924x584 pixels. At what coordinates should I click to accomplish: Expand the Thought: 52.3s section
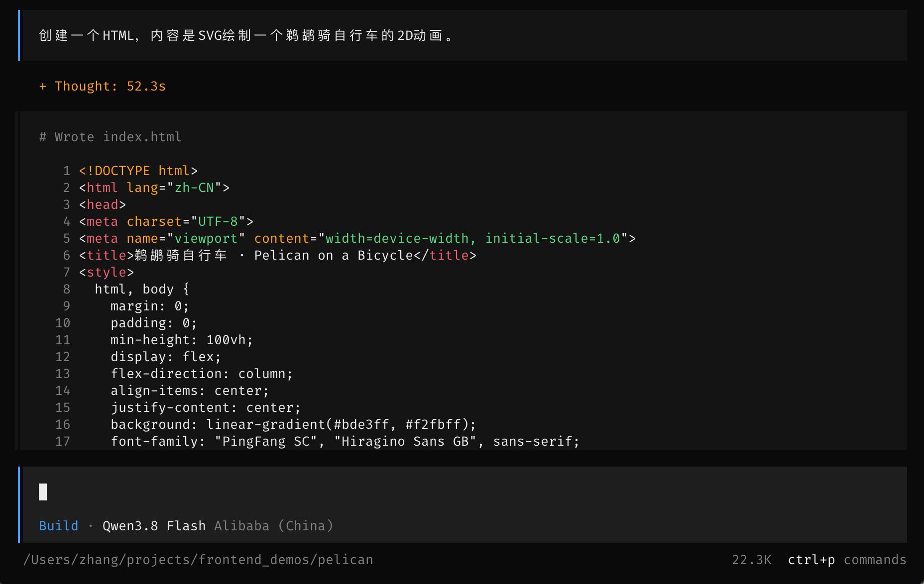click(103, 86)
